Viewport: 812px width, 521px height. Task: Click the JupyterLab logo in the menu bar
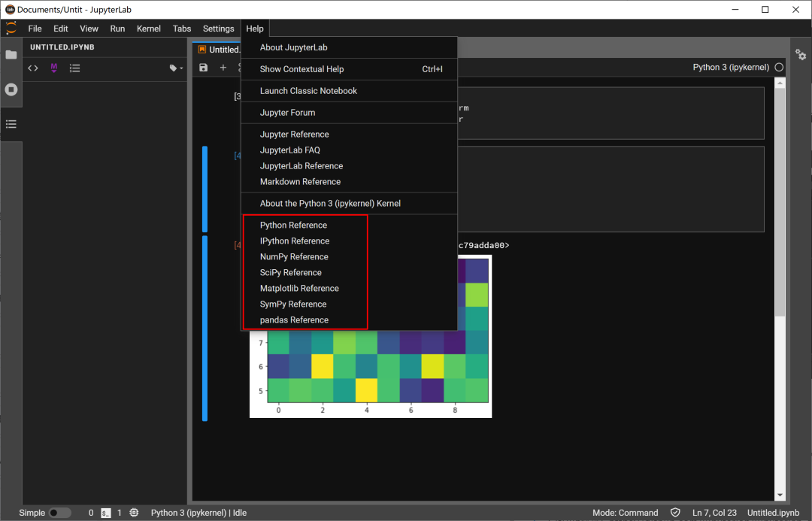pos(11,28)
